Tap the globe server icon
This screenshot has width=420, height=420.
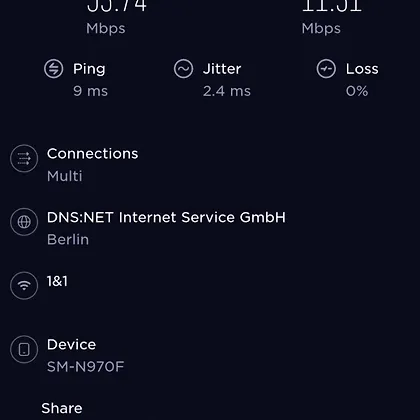click(24, 222)
